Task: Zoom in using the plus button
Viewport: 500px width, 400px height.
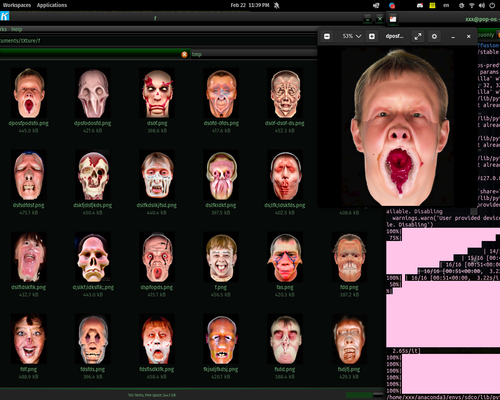Action: [x=372, y=36]
